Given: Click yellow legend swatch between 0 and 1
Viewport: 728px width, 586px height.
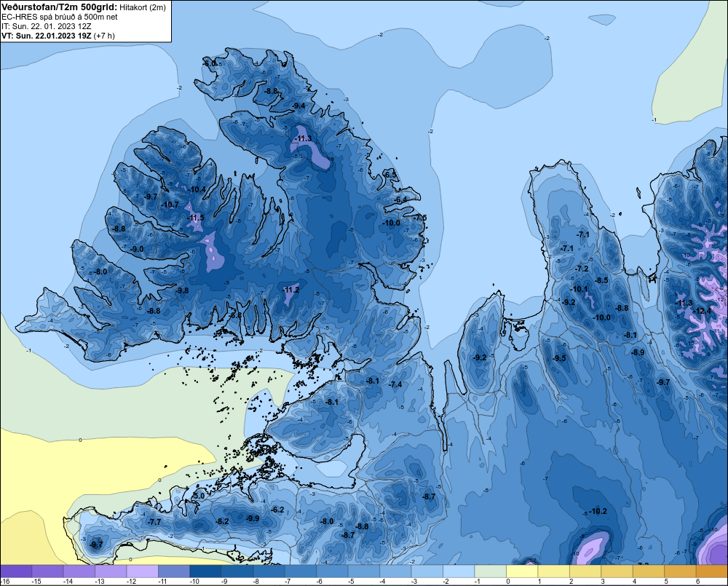Looking at the screenshot, I should tap(522, 571).
